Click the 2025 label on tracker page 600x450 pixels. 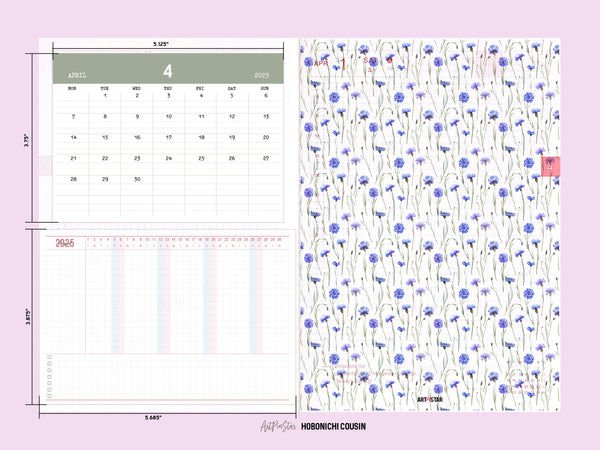coord(64,244)
